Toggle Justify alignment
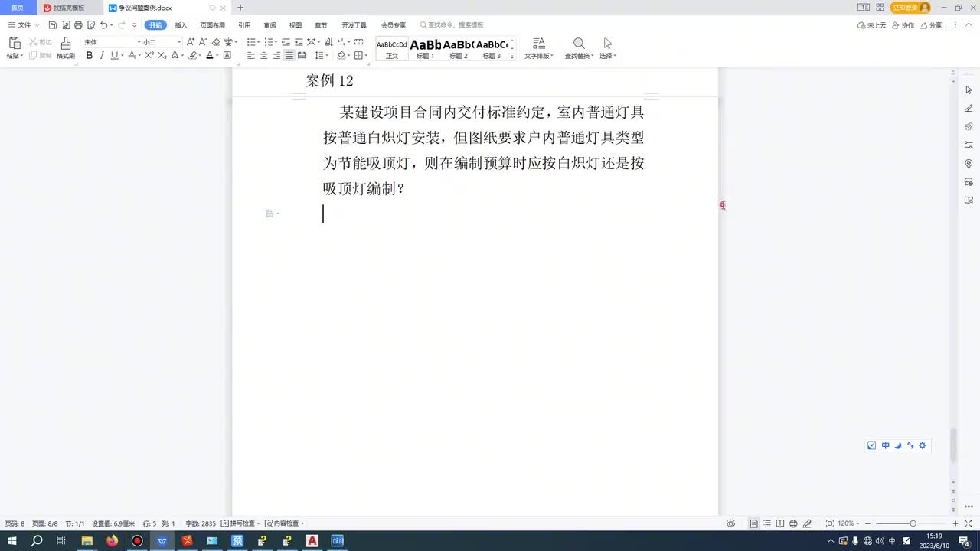Screen dimensions: 980x551 (289, 55)
